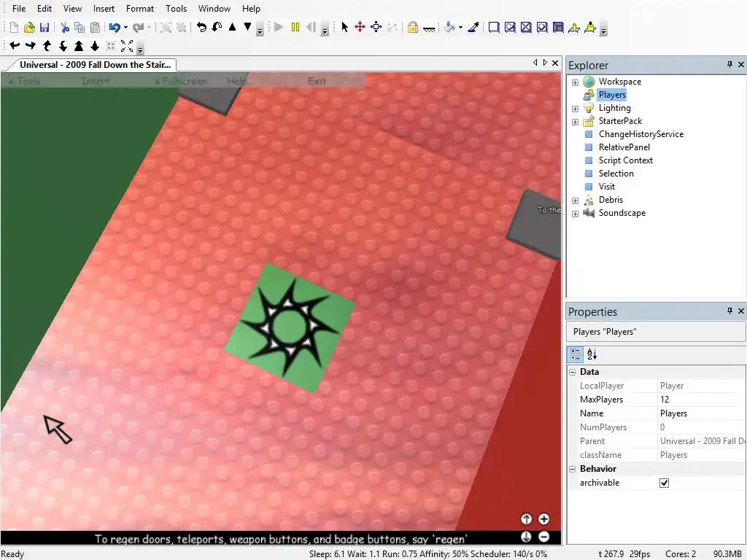
Task: Open the Format menu
Action: point(140,9)
